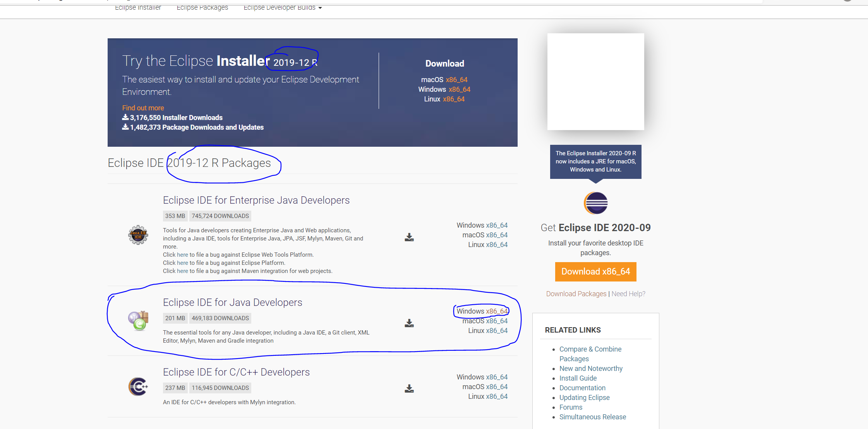Click 'Eclipse IDE 2019-12 R Packages' heading

(x=189, y=163)
